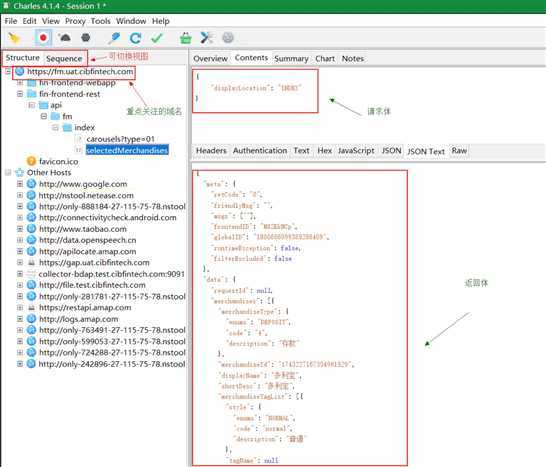This screenshot has height=467, width=546.
Task: Select http://data.openspeech.cn host
Action: [87, 240]
